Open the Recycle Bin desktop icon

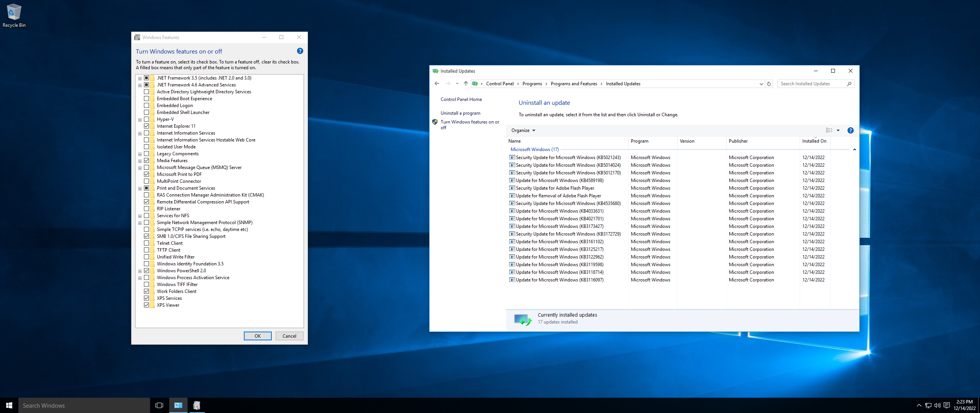(x=14, y=16)
